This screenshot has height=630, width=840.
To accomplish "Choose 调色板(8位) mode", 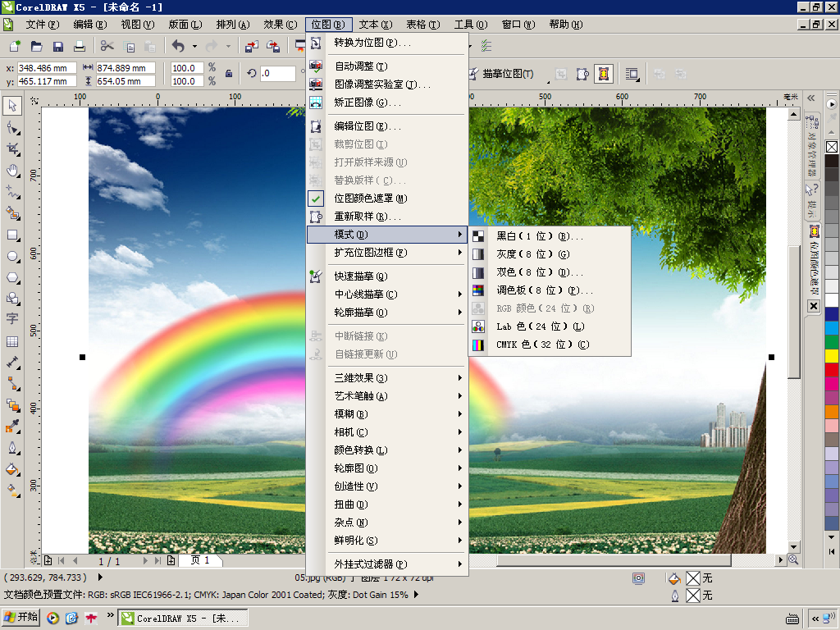I will tap(550, 290).
